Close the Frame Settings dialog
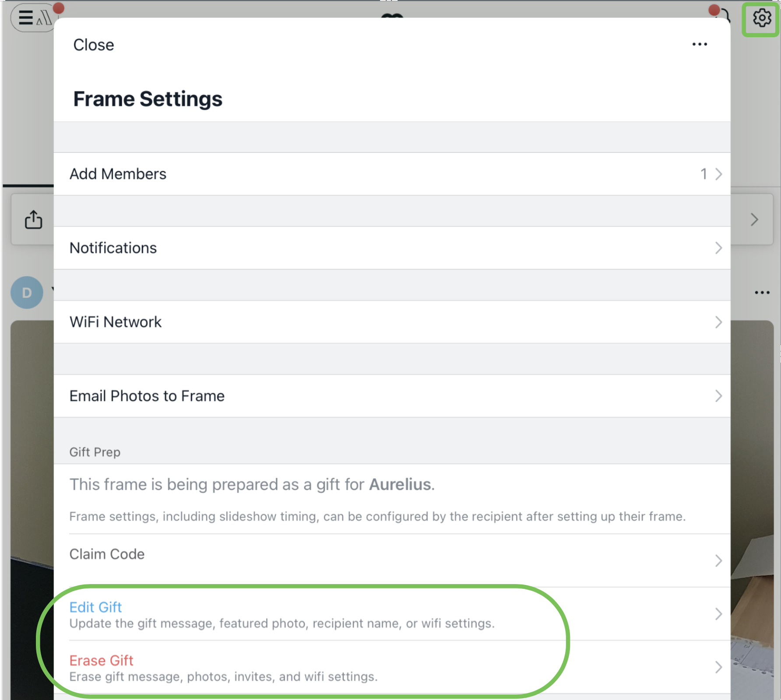Screen dimensions: 781x700 93,44
